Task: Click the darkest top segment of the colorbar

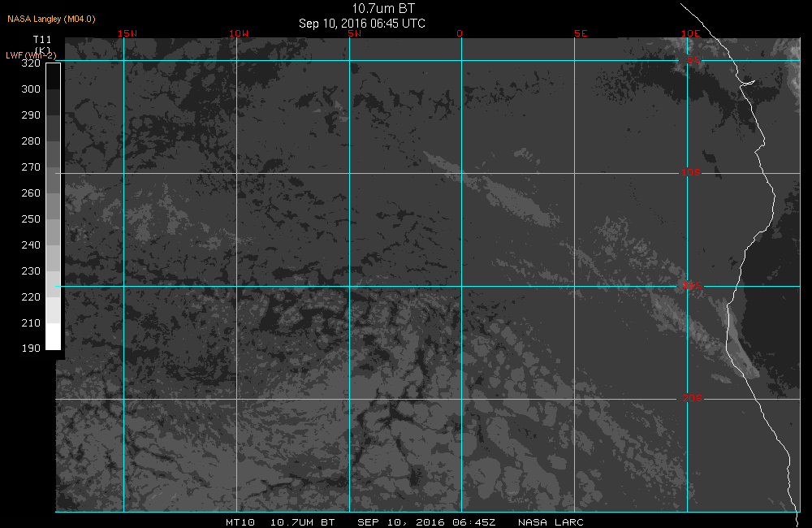Action: coord(54,76)
